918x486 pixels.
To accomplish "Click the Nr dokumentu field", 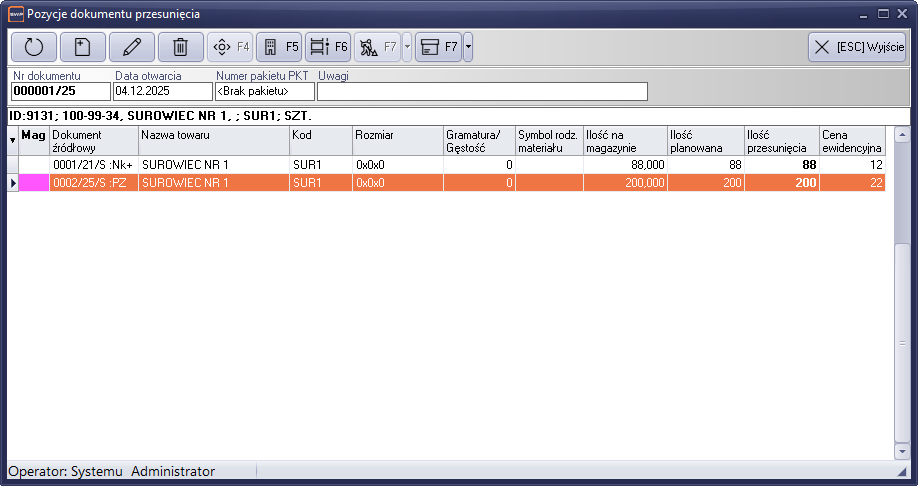I will click(x=60, y=92).
